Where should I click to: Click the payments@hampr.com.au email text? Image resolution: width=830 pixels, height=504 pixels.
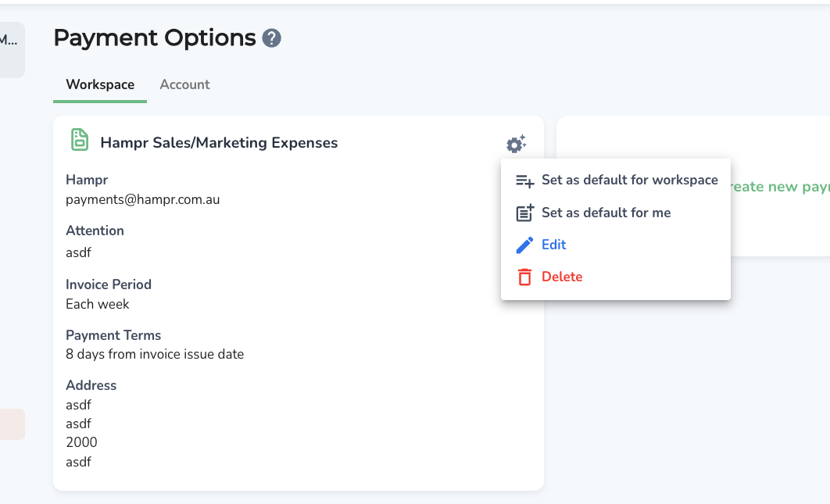pyautogui.click(x=142, y=199)
